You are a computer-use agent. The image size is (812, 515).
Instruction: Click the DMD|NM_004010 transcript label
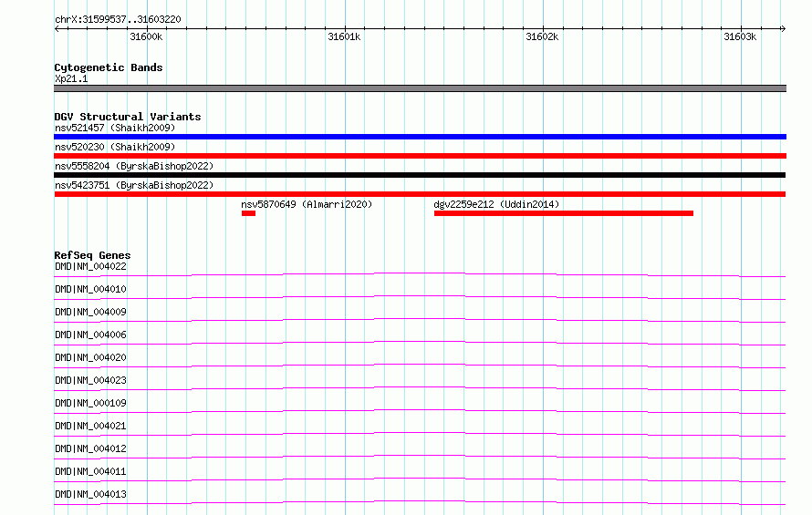point(90,289)
